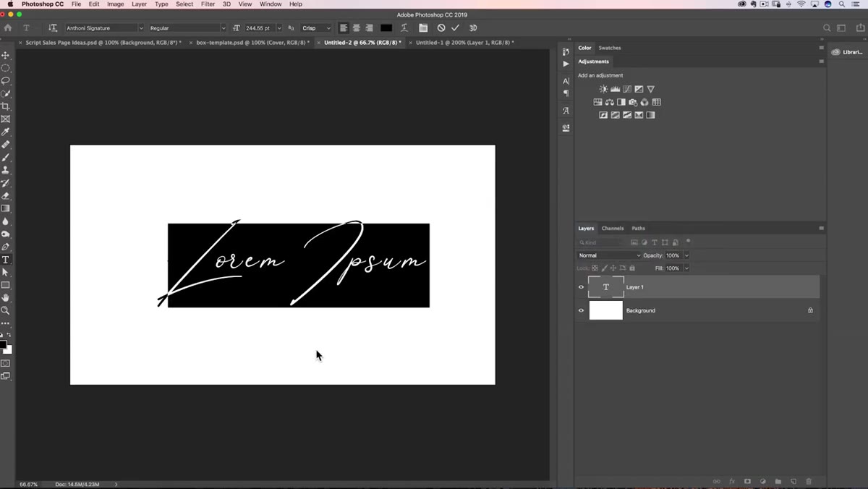Image resolution: width=868 pixels, height=489 pixels.
Task: Open the Type menu
Action: tap(162, 4)
